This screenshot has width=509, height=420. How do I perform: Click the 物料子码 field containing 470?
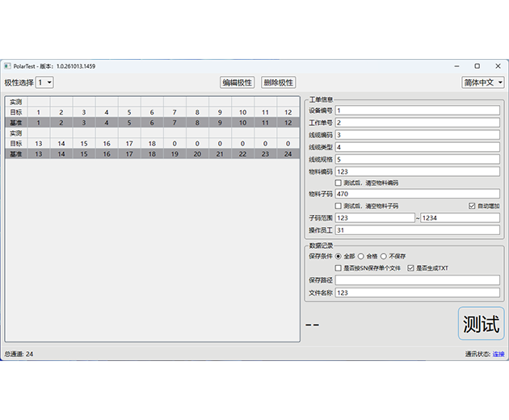pyautogui.click(x=418, y=194)
